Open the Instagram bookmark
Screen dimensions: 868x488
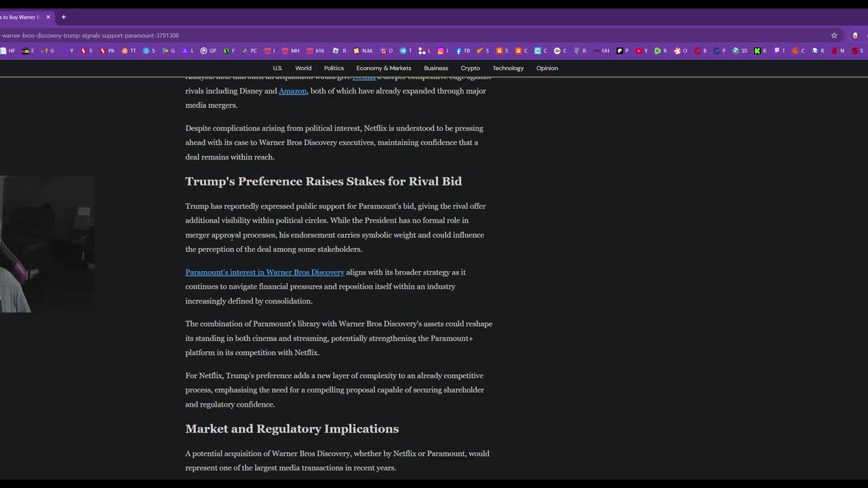(442, 51)
